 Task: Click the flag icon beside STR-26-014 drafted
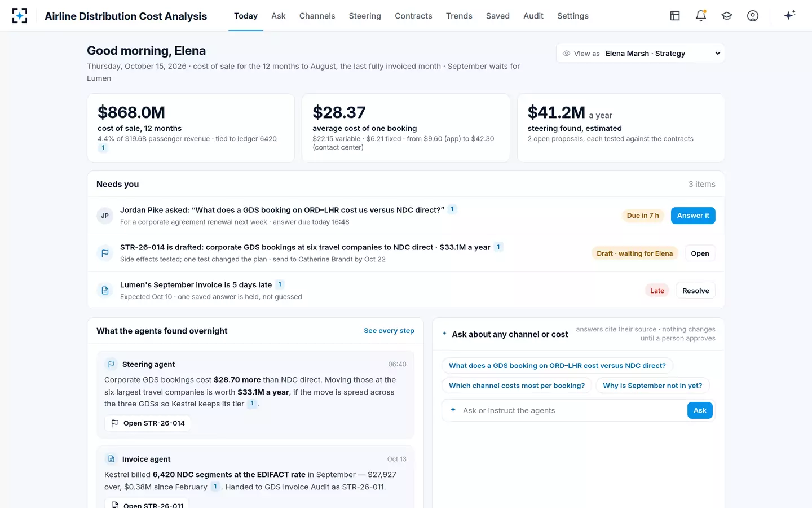tap(105, 253)
